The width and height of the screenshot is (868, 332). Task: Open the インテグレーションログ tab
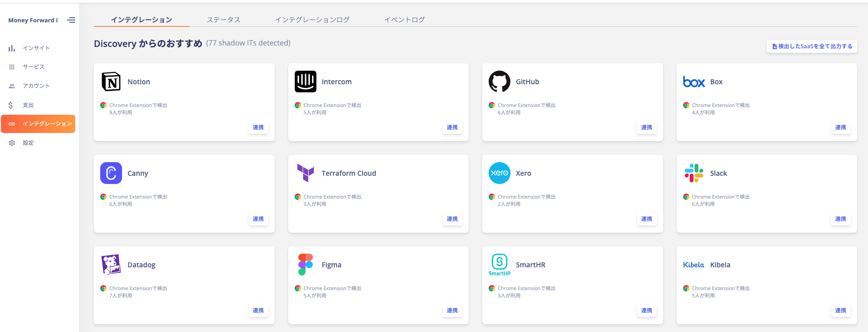point(312,20)
